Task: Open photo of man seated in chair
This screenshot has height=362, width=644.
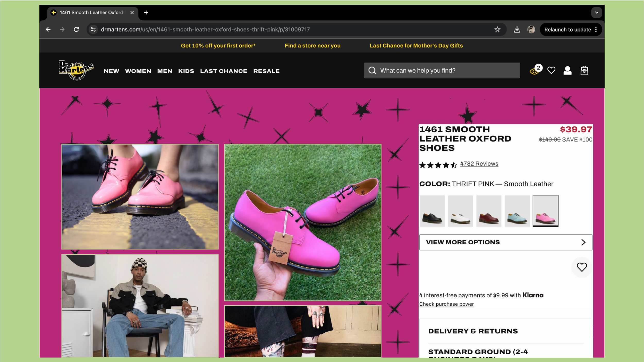Action: pos(140,306)
